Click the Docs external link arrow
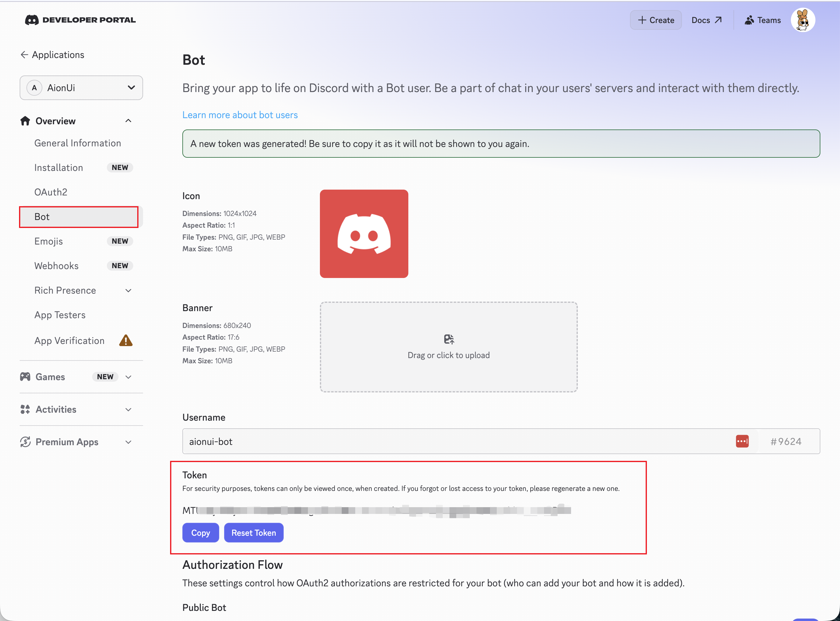Screen dimensions: 840x621 point(718,20)
